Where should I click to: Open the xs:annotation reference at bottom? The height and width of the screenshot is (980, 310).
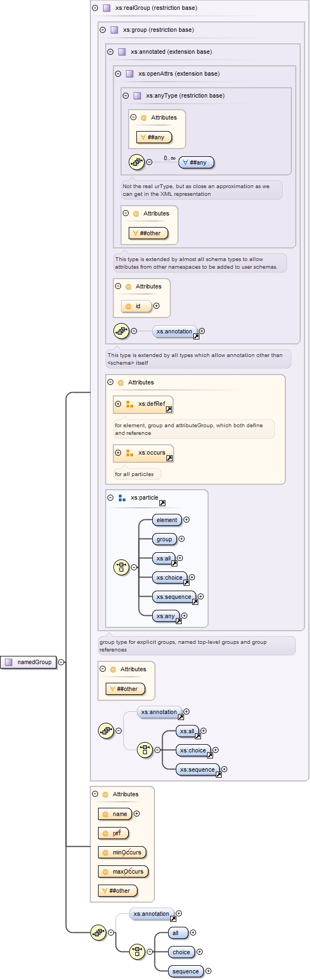pos(173,919)
